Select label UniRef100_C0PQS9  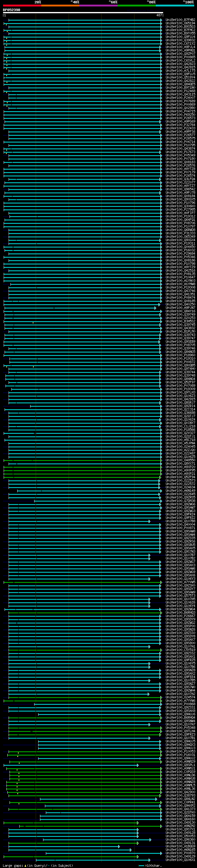pos(180,772)
